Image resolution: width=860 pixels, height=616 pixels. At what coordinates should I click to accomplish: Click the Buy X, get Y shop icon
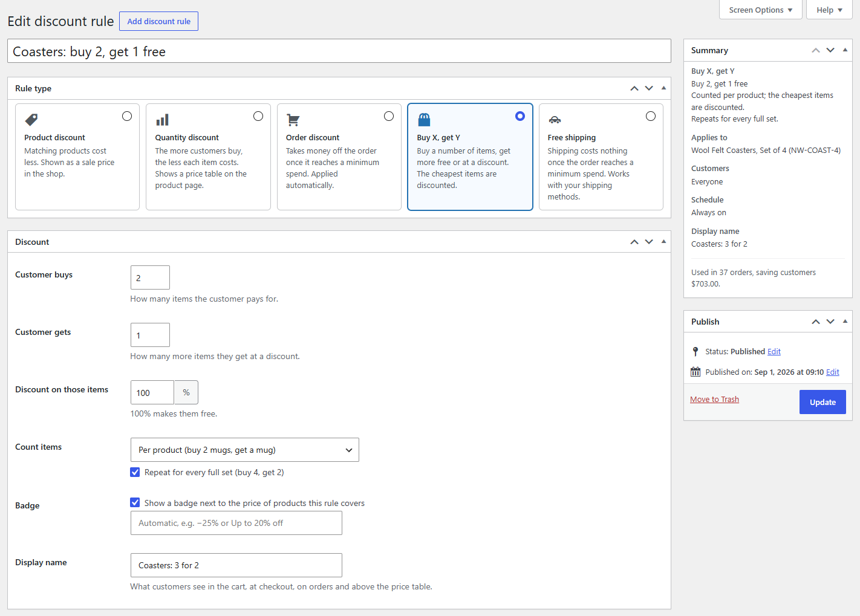click(x=424, y=120)
